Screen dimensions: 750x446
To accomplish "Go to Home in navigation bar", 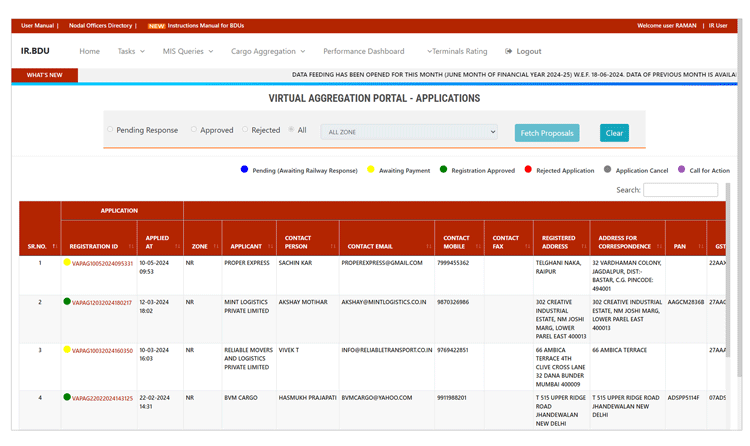I will [89, 51].
